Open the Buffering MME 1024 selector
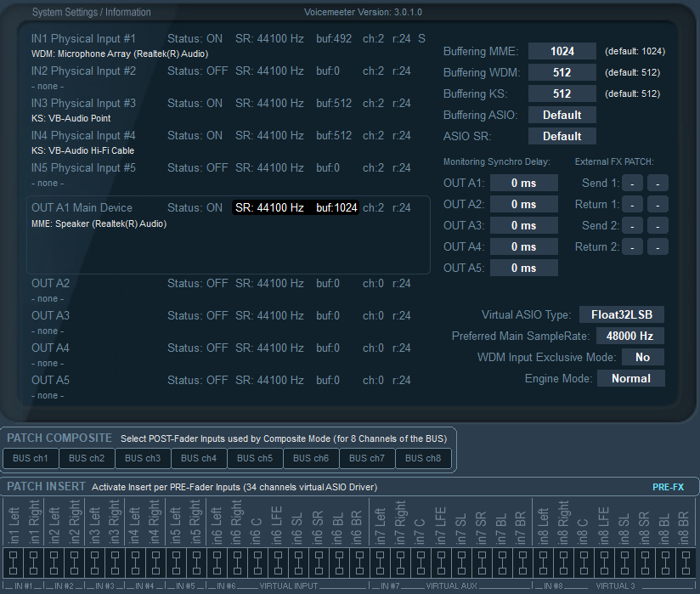Image resolution: width=700 pixels, height=594 pixels. 562,51
